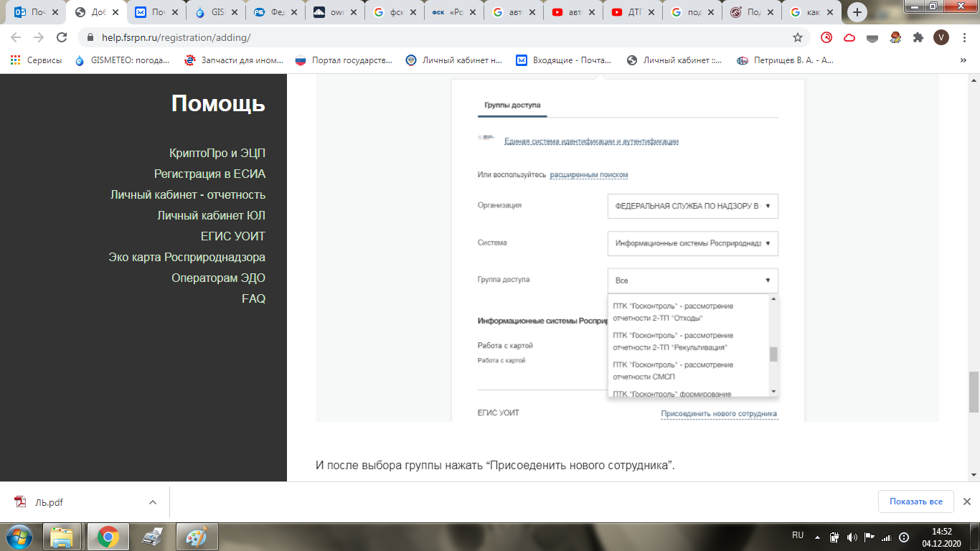Expand options for the Ль.pdf download
Viewport: 980px width, 551px height.
[152, 502]
